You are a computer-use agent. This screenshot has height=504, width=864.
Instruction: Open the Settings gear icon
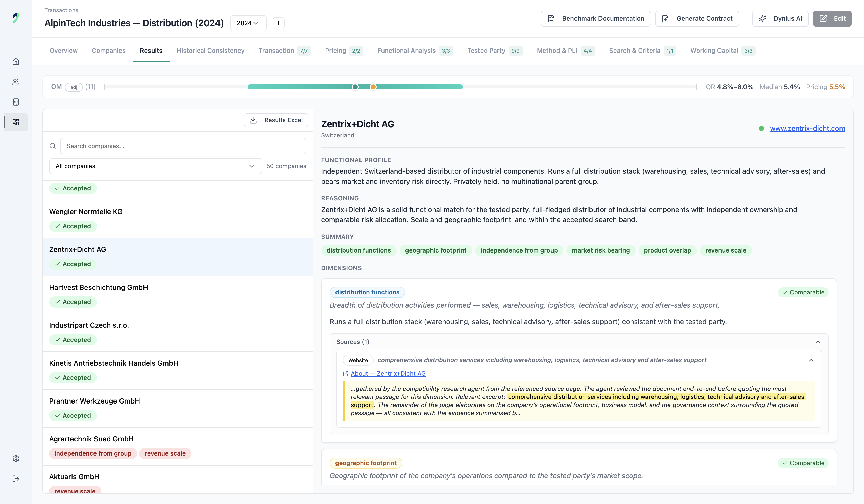pyautogui.click(x=16, y=459)
